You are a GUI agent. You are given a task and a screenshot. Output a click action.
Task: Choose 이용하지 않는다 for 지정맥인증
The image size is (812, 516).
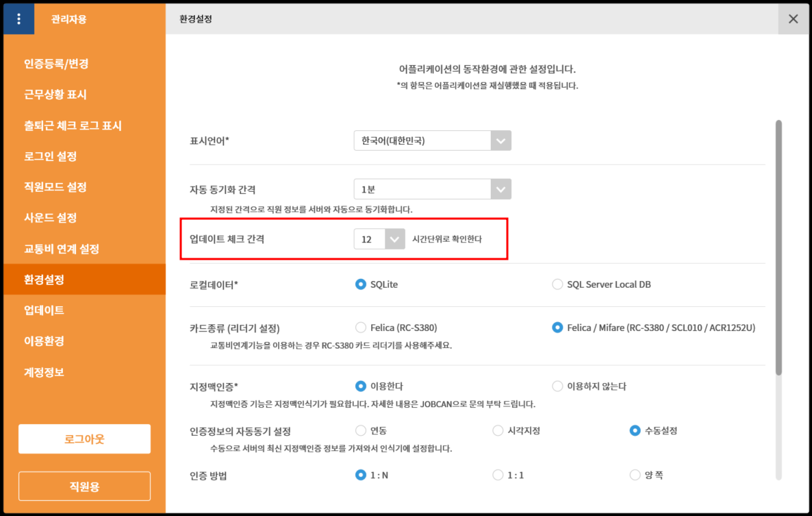click(x=557, y=386)
